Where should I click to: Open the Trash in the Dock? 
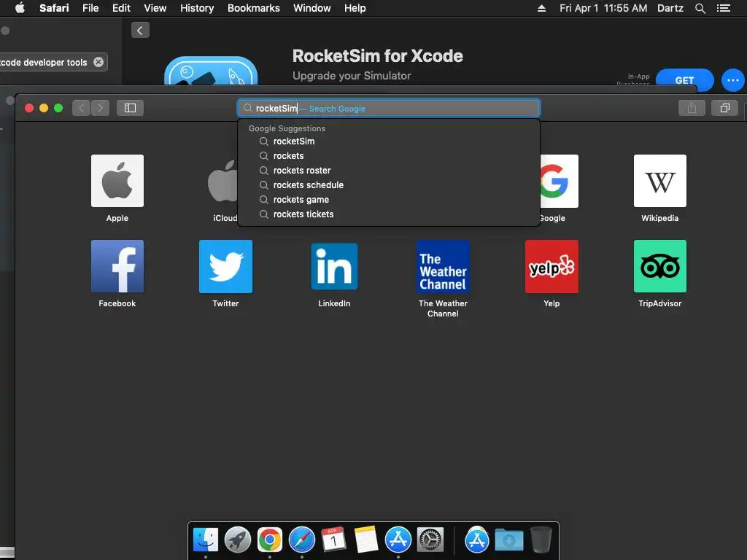541,540
